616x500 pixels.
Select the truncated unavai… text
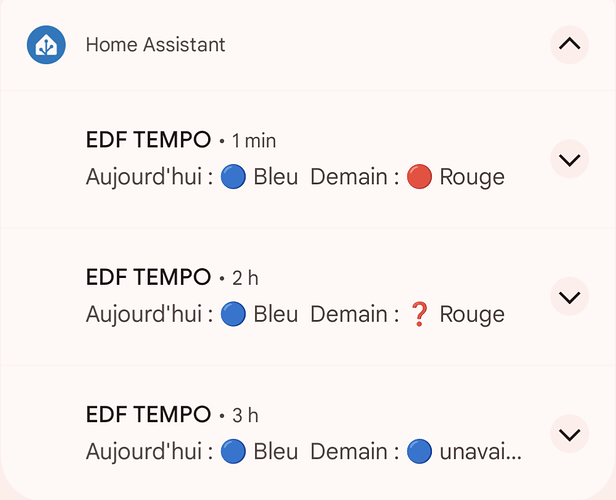480,452
